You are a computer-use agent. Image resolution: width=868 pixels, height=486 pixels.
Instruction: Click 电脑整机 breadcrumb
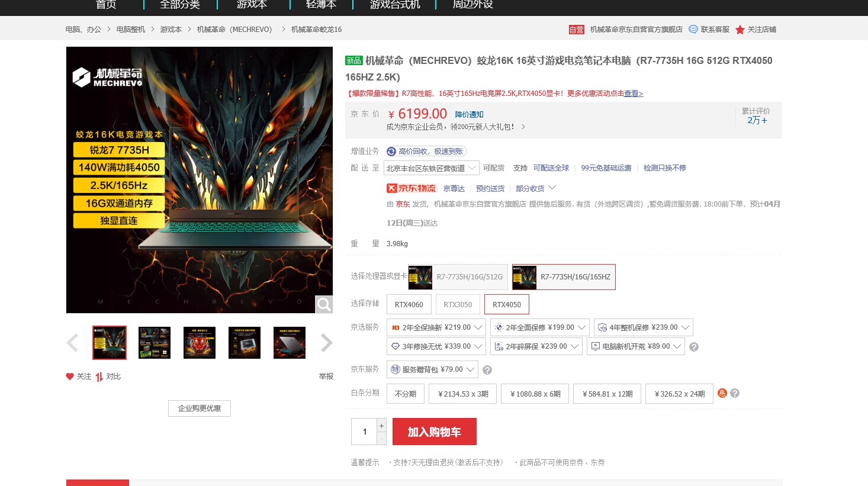131,30
